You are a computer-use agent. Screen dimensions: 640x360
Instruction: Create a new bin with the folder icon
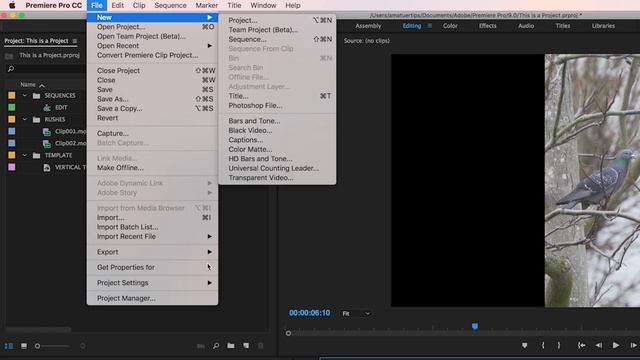[x=231, y=346]
